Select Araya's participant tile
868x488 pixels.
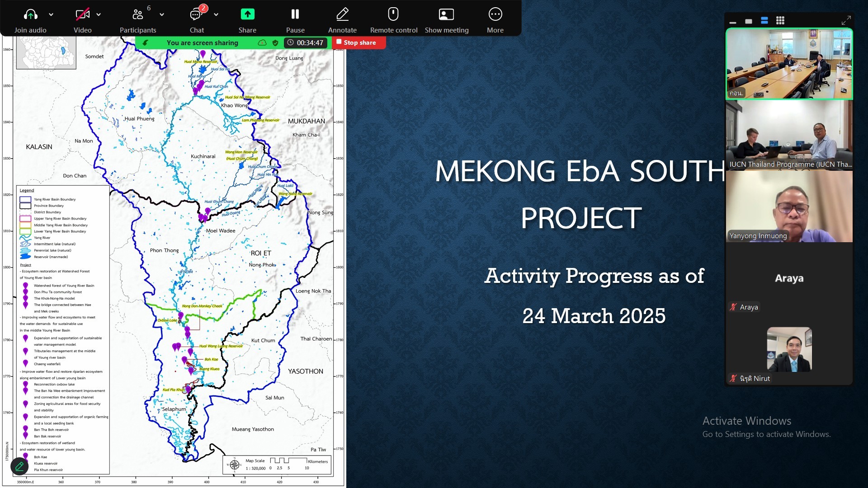tap(789, 278)
